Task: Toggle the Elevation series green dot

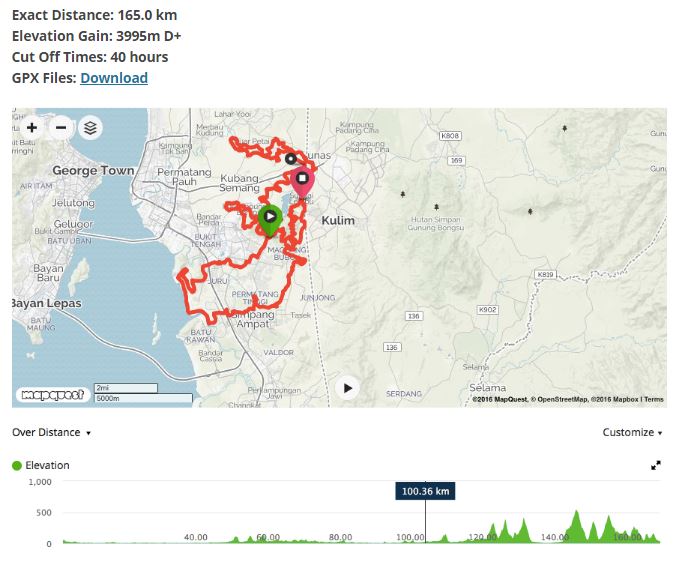Action: [x=17, y=466]
